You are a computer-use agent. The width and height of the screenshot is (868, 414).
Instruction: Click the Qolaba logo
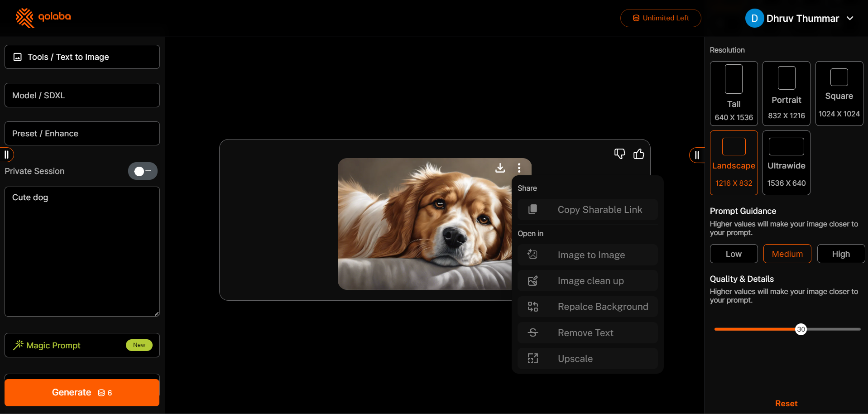pos(43,18)
